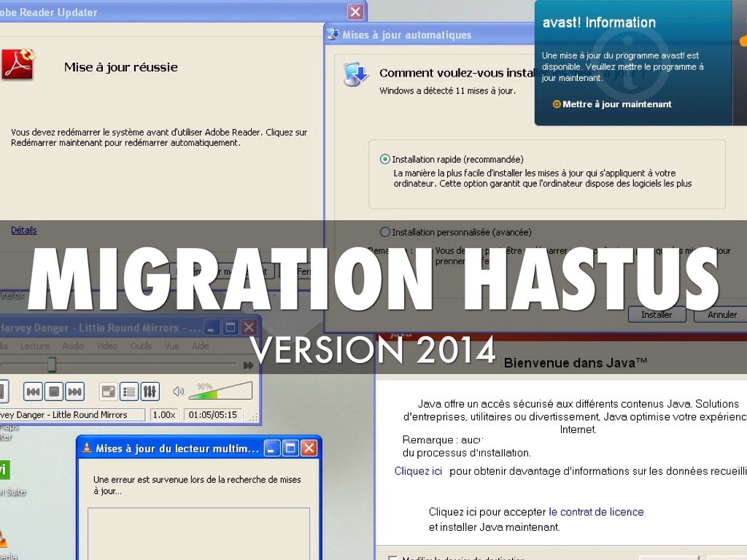Show the VLC playlist icon
The height and width of the screenshot is (560, 747).
(x=129, y=392)
